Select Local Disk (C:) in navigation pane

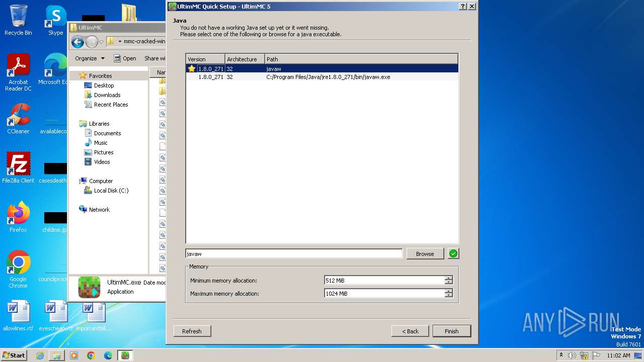[111, 191]
